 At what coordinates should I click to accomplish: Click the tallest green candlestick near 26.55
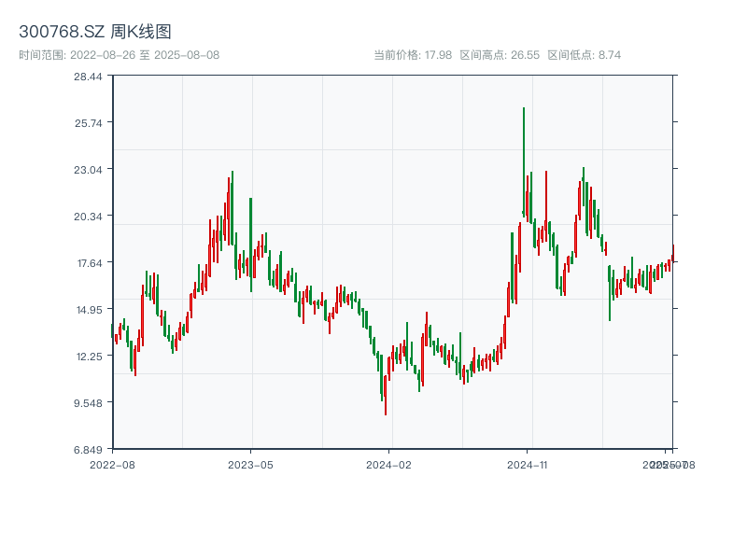click(x=524, y=161)
